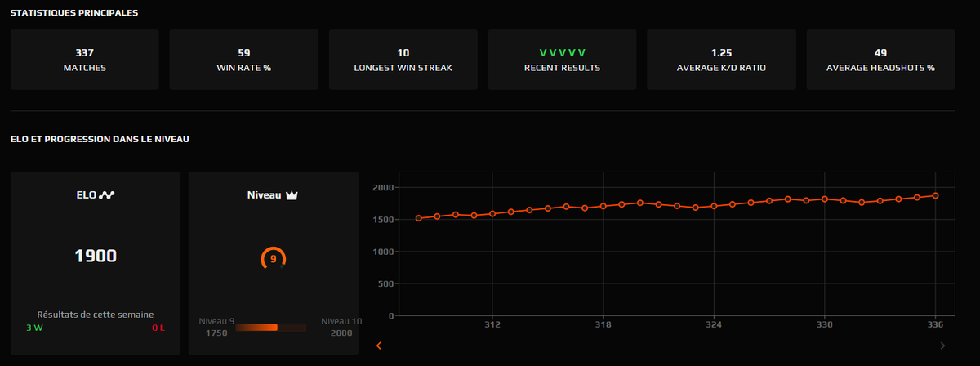This screenshot has width=980, height=366.
Task: Click the level progress bar to Niveau 10
Action: (272, 328)
